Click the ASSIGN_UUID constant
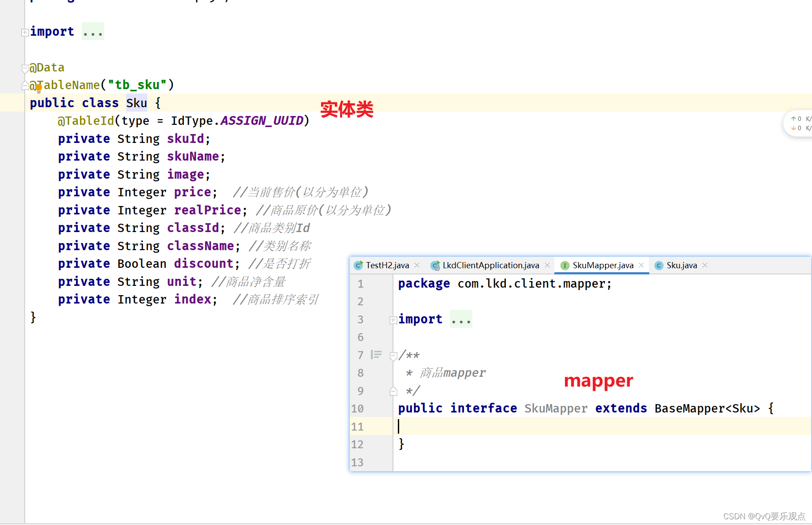 click(x=262, y=120)
